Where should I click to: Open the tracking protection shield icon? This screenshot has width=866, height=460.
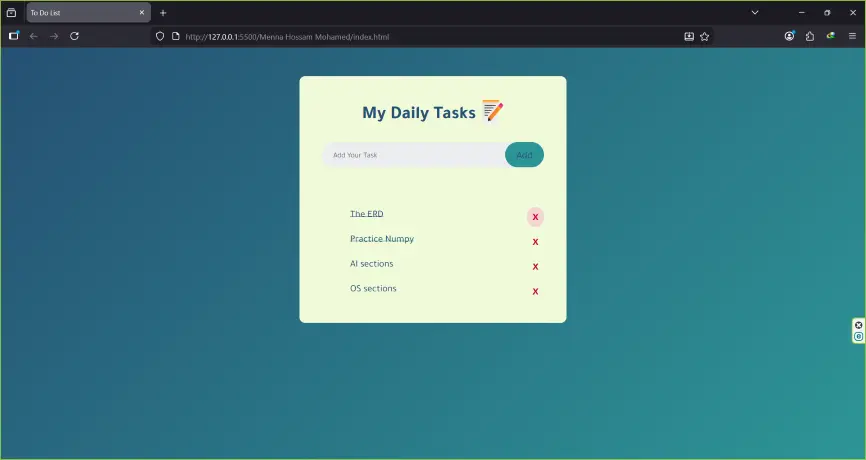click(160, 36)
